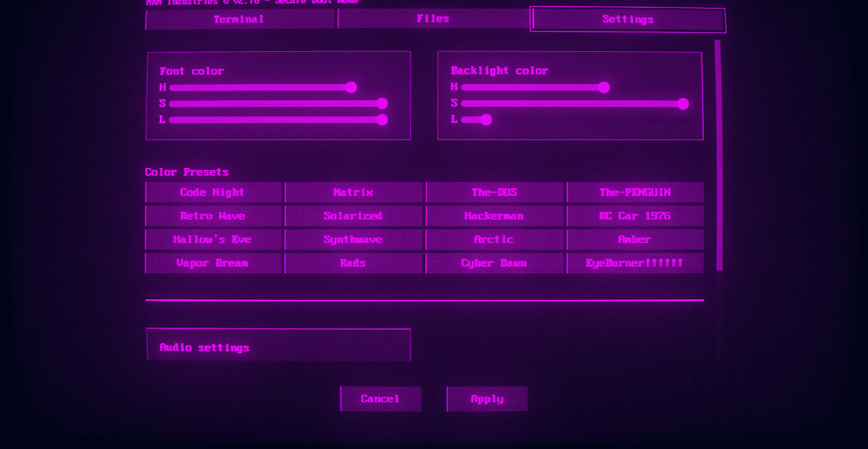
Task: Expand the Audio settings section
Action: [278, 347]
